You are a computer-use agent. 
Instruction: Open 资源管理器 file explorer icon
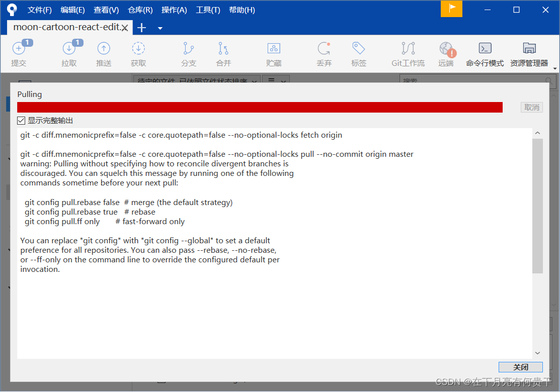coord(529,53)
